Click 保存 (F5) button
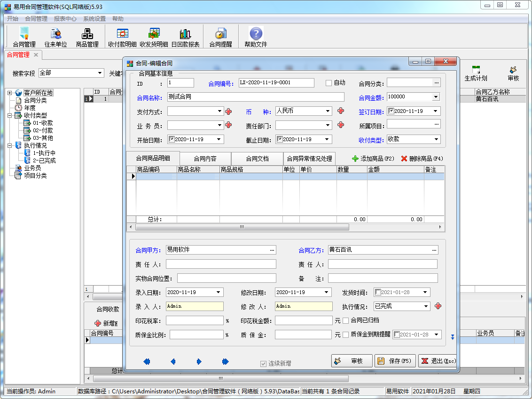Viewport: 532px width, 399px height. click(395, 361)
